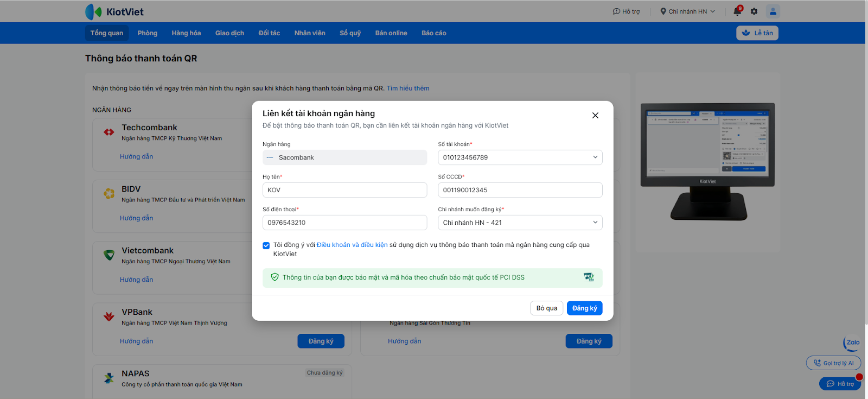Click the KiotViet logo
868x399 pixels.
click(114, 11)
